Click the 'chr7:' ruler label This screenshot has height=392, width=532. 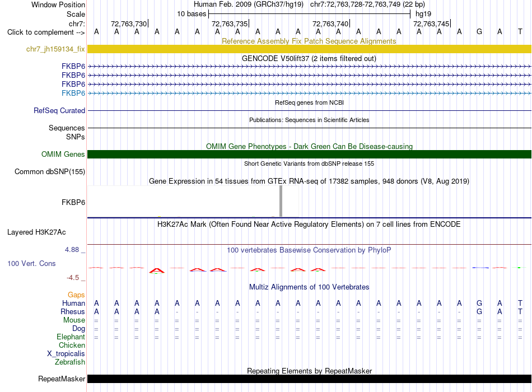coord(77,24)
